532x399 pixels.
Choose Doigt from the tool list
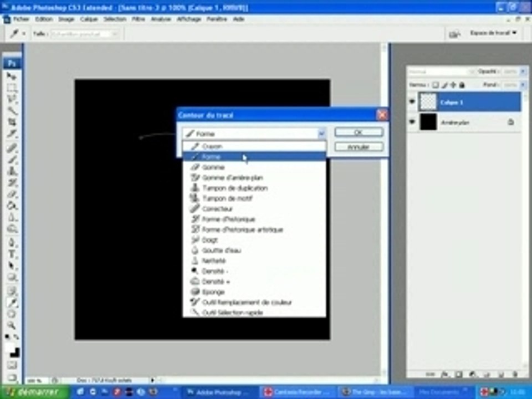[254, 240]
